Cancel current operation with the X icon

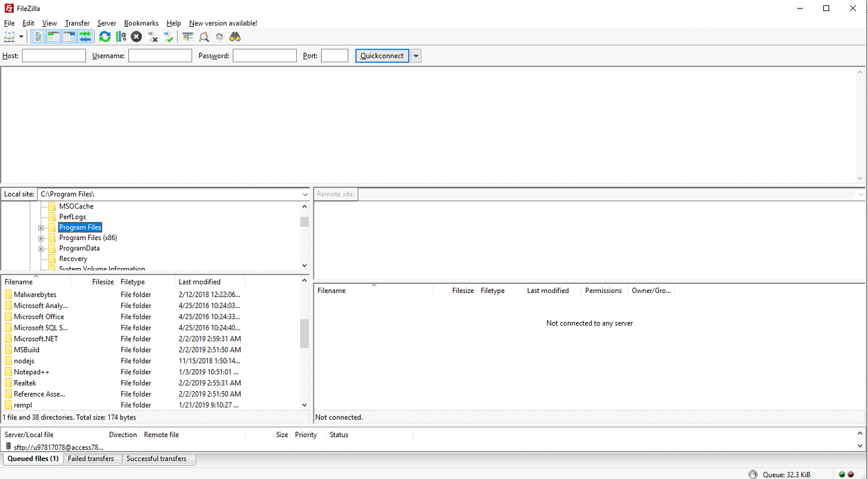[x=136, y=37]
